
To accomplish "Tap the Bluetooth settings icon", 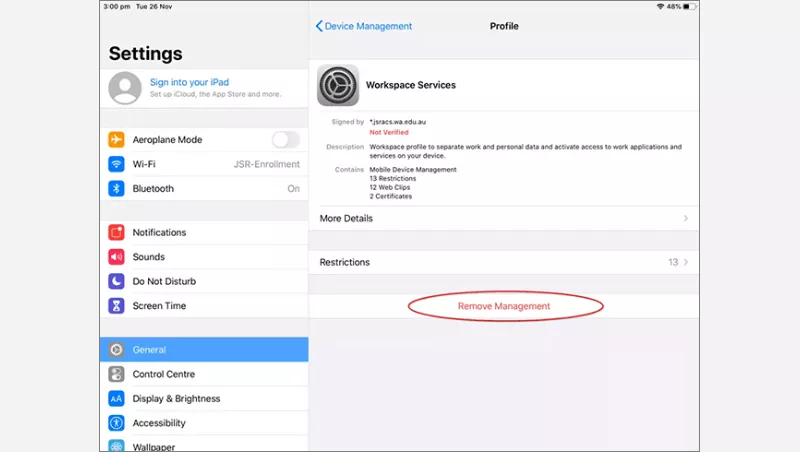I will click(116, 188).
